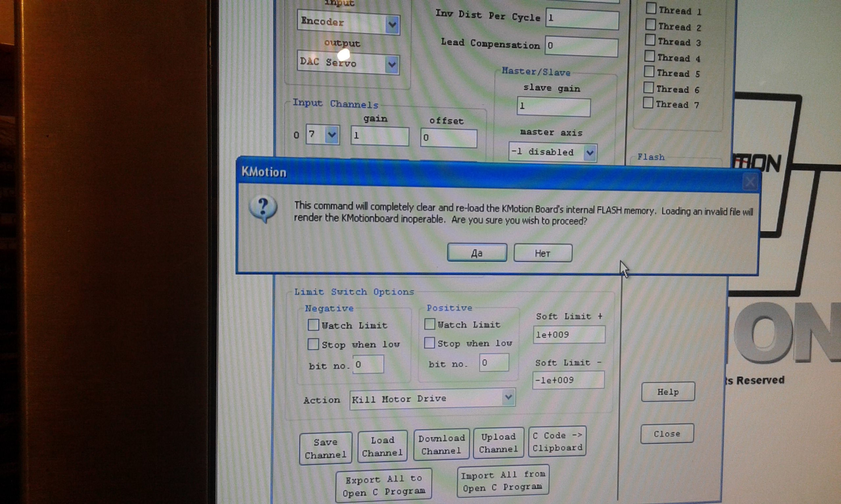This screenshot has width=841, height=504.
Task: Enable the Thread 1 checkbox
Action: click(x=651, y=8)
